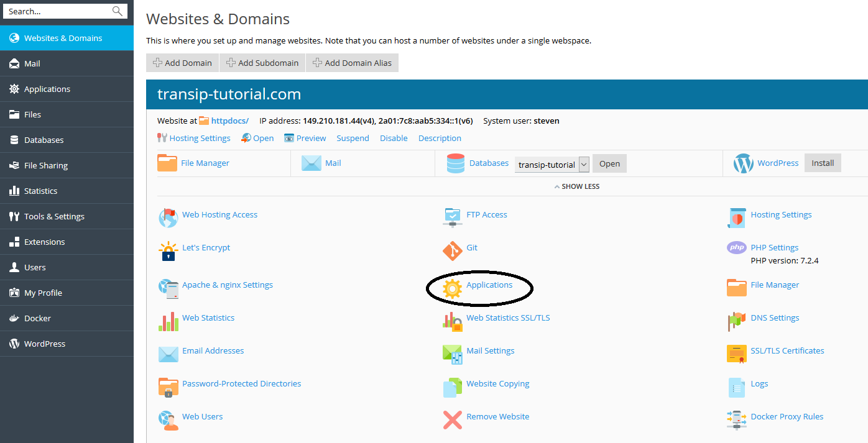
Task: Click the WordPress Install button
Action: pyautogui.click(x=823, y=163)
